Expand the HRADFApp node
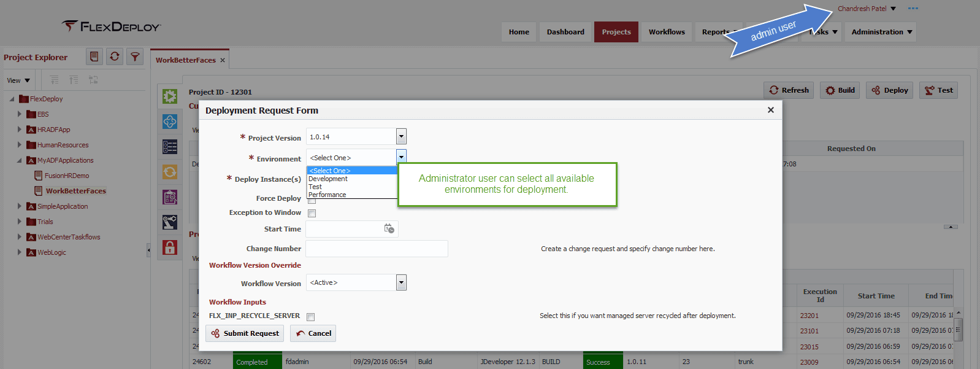Screen dimensions: 980x369 [20, 130]
